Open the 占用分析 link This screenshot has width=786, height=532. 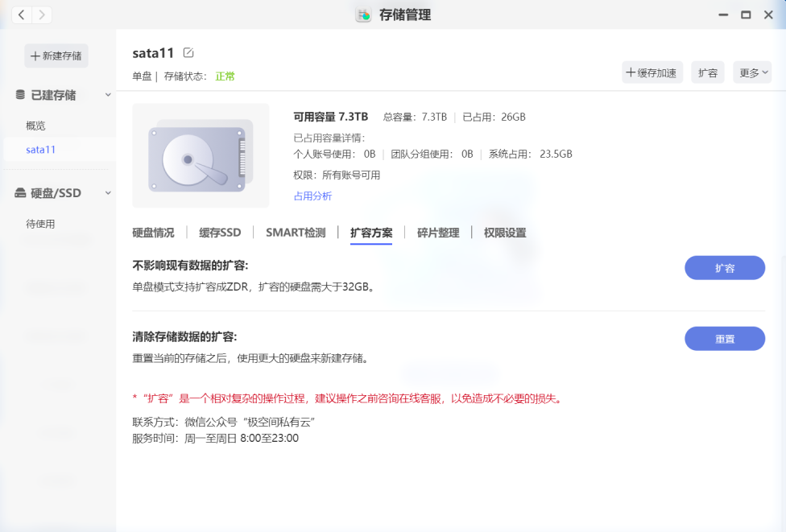312,196
